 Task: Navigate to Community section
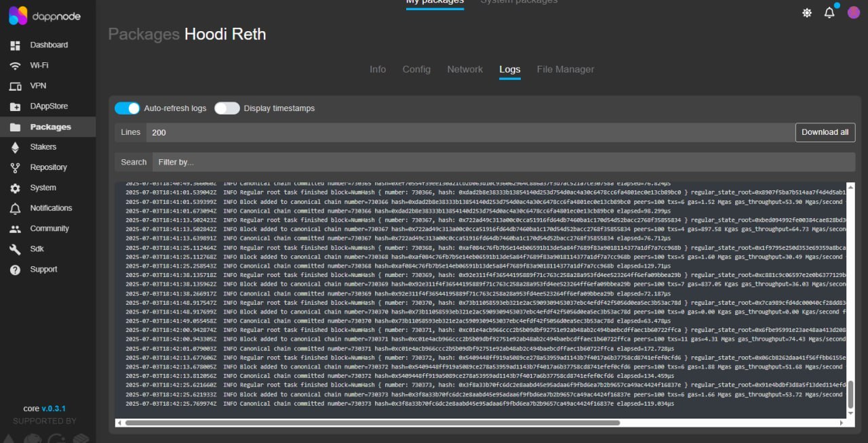tap(50, 228)
